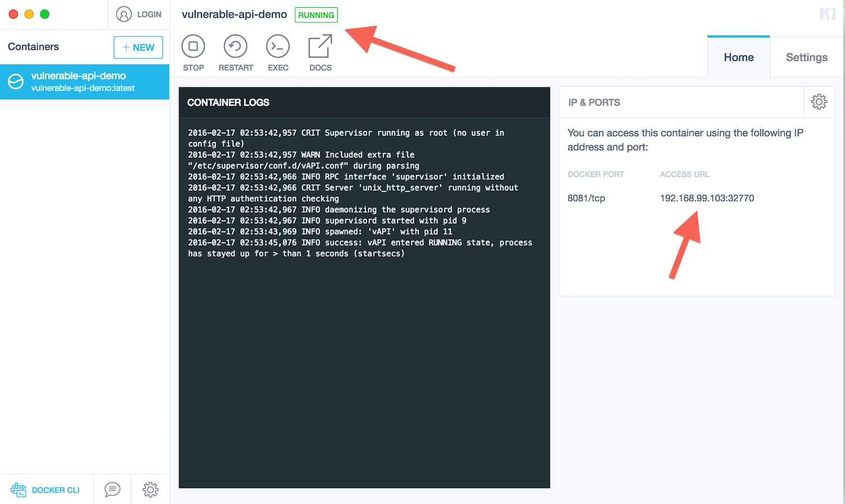Viewport: 845px width, 504px height.
Task: Click the RUNNING status badge
Action: [x=316, y=15]
